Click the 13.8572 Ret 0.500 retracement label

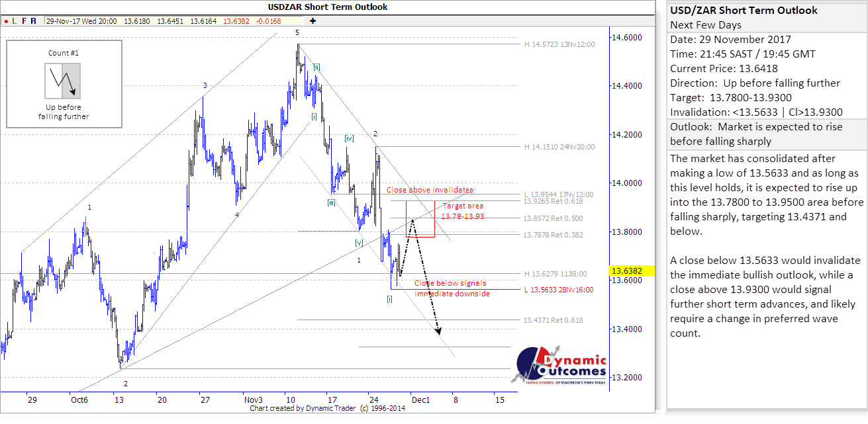[554, 218]
